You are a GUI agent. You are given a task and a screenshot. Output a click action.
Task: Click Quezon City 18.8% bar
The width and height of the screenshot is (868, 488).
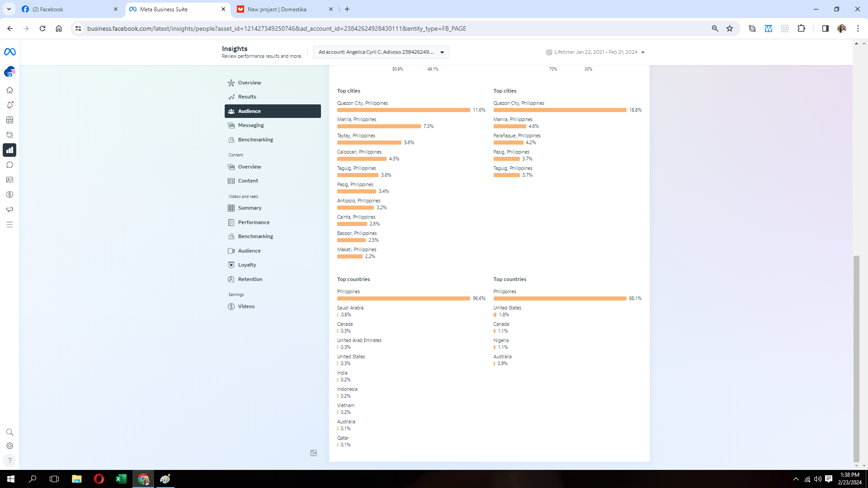560,110
